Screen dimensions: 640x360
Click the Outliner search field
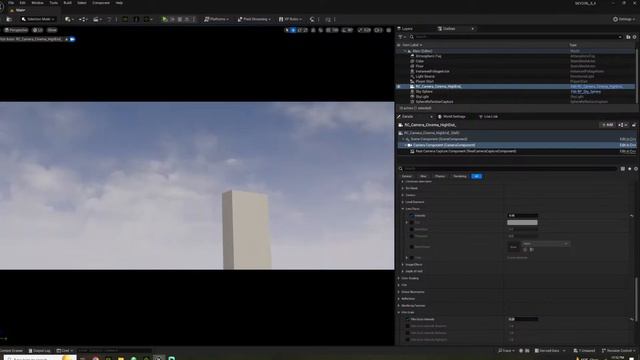pyautogui.click(x=516, y=37)
